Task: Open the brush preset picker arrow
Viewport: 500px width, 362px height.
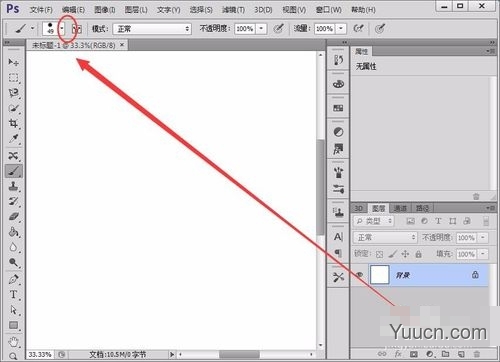Action: [62, 29]
